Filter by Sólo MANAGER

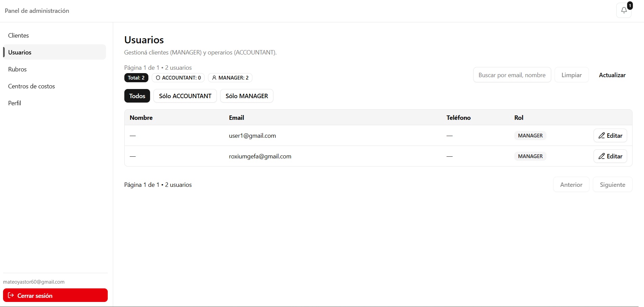coord(247,96)
